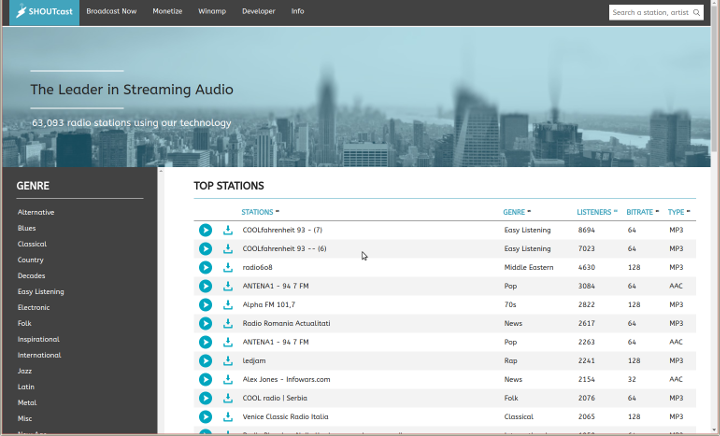Select Metal genre

pos(27,403)
